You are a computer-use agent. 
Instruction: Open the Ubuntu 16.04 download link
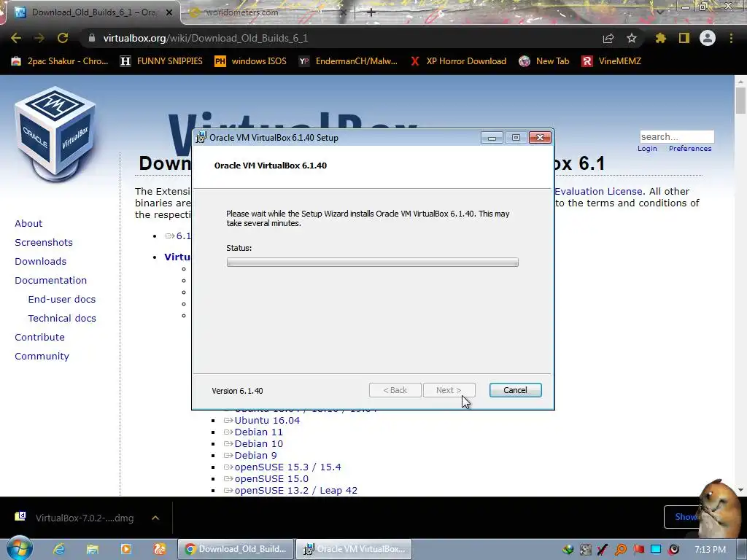coord(267,421)
